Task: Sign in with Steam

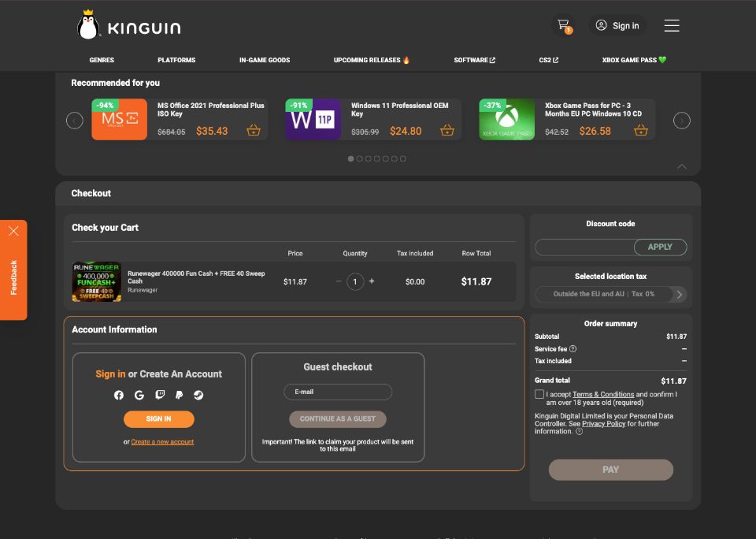Action: pyautogui.click(x=199, y=395)
